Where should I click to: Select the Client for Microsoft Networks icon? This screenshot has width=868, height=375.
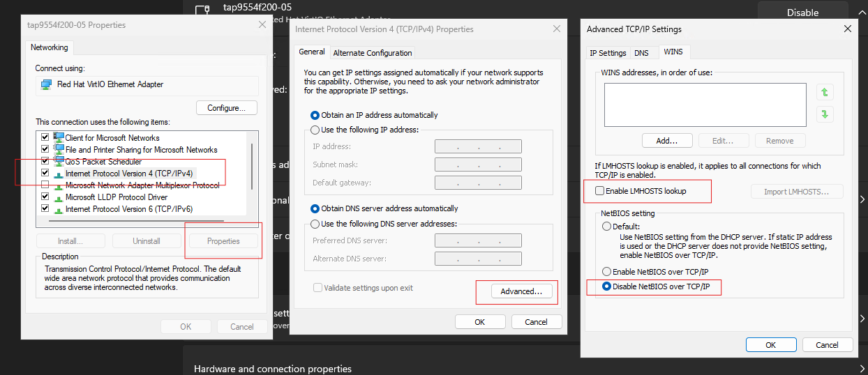[x=59, y=138]
